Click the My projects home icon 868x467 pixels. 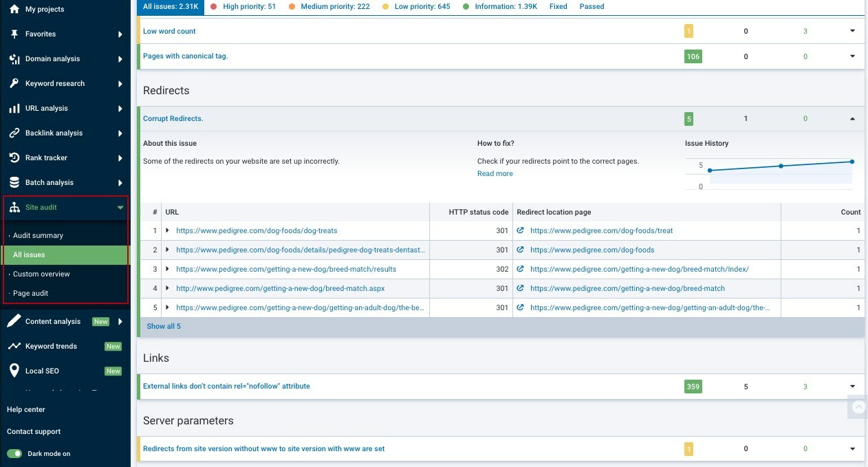click(x=14, y=9)
